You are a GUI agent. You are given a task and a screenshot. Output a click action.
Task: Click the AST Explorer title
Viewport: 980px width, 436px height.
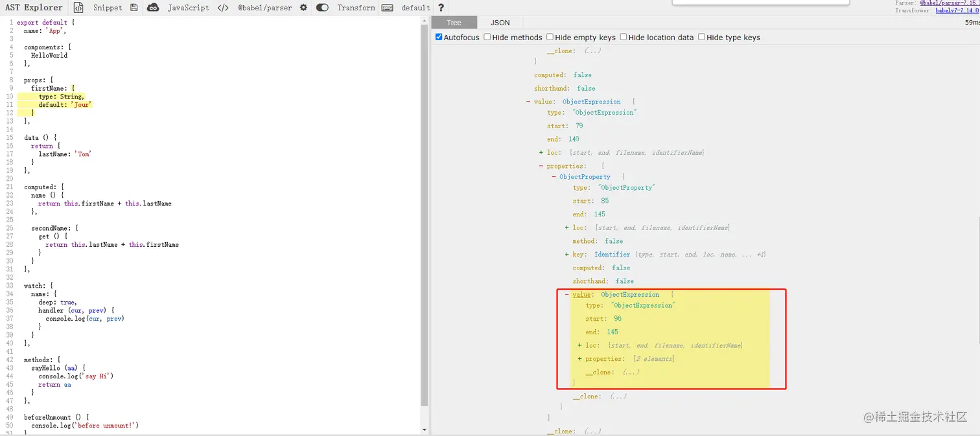coord(34,8)
